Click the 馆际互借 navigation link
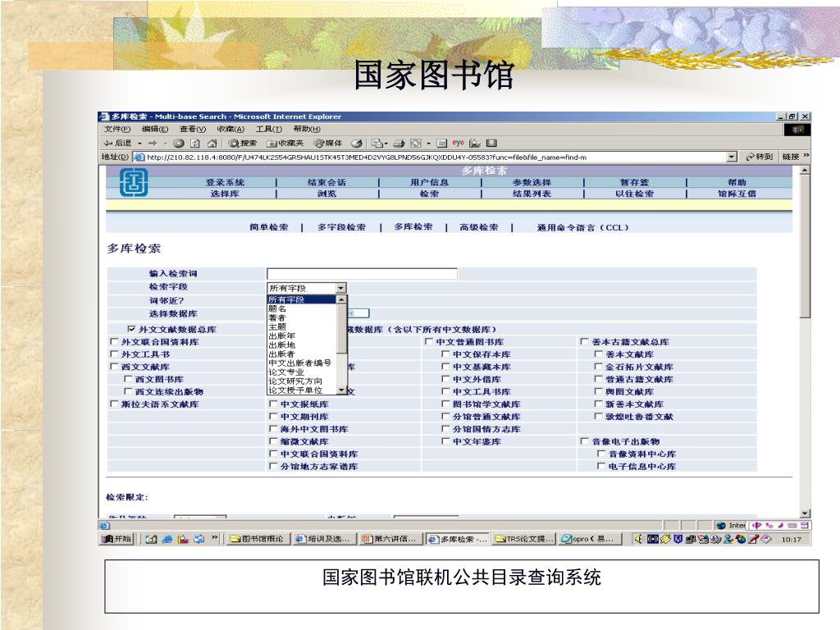The image size is (840, 630). click(x=737, y=194)
